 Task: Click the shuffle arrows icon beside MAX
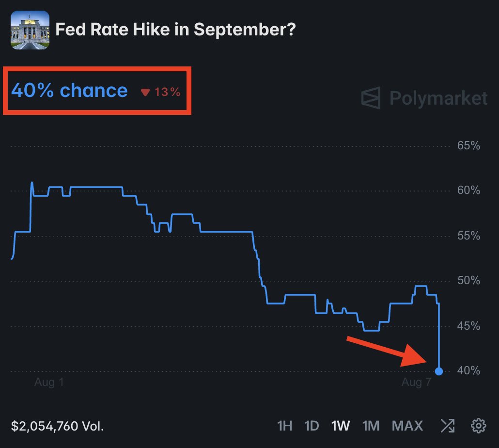448,426
